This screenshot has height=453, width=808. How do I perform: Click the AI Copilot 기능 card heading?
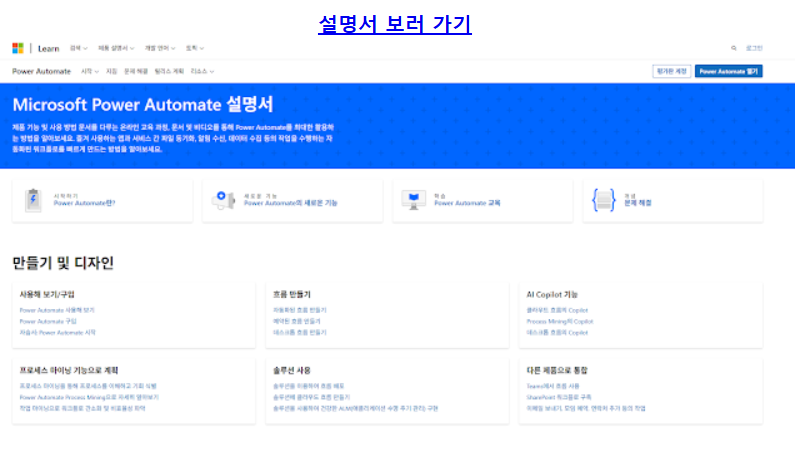coord(552,294)
